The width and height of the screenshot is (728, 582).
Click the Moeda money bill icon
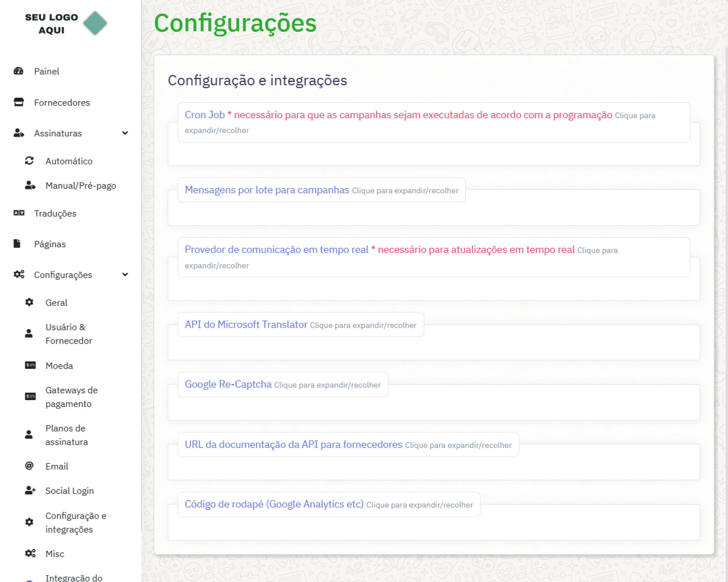click(x=30, y=366)
